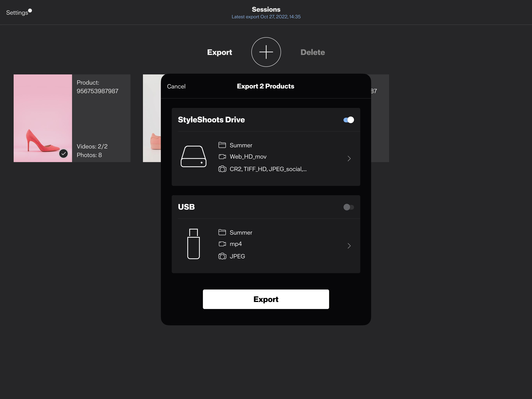Select the red high heel product thumbnail
The width and height of the screenshot is (532, 399).
(43, 118)
